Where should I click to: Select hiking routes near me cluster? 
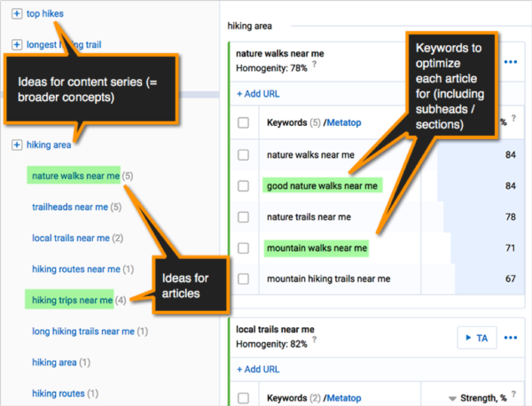pos(76,269)
